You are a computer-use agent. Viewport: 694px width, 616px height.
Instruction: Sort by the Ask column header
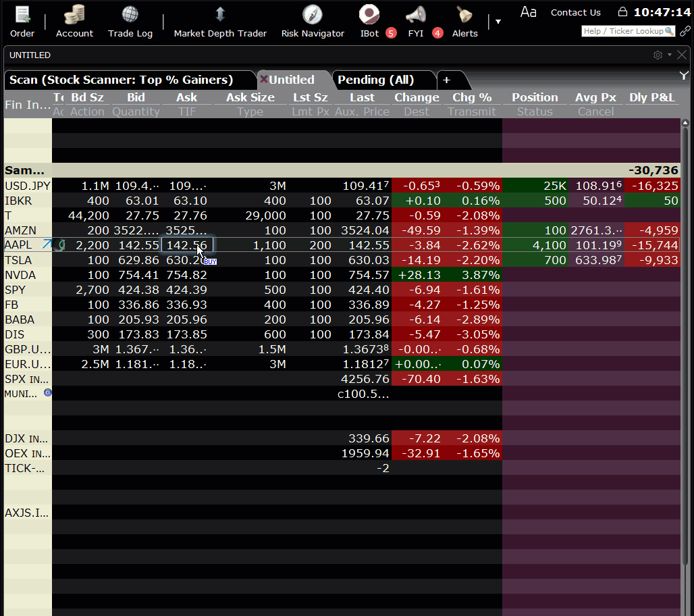(187, 97)
